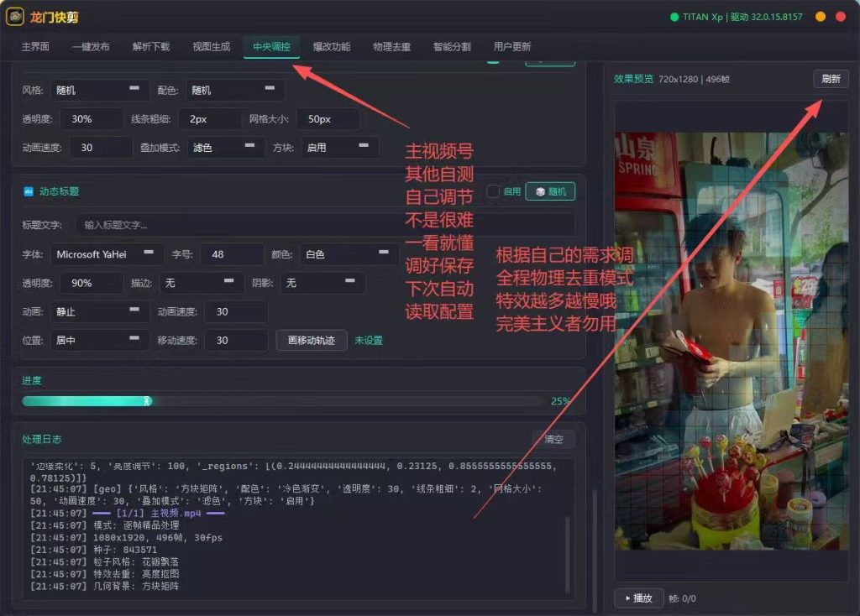Click the 'TITAN Xp | 驱动 32.0.15.8157' status text

click(x=742, y=17)
